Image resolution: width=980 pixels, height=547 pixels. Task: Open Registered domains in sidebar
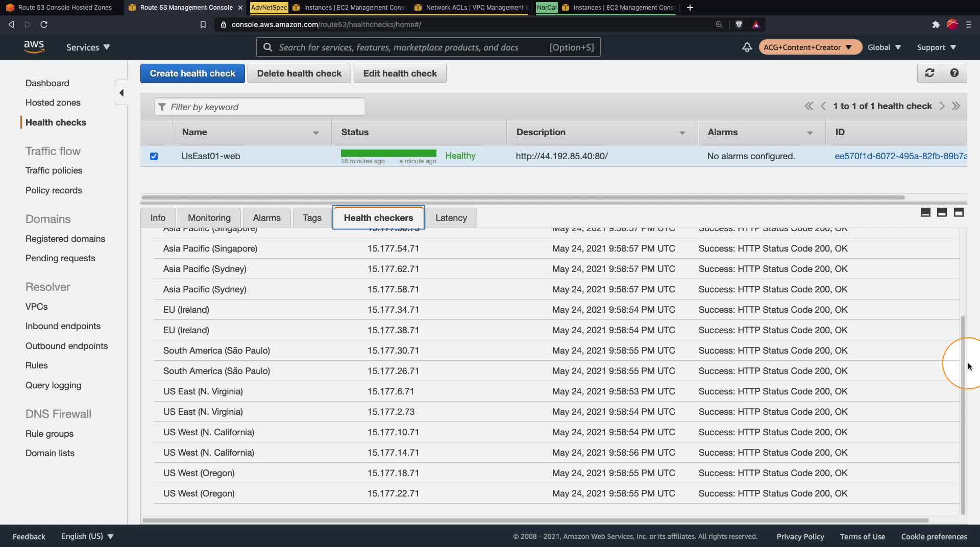[65, 239]
